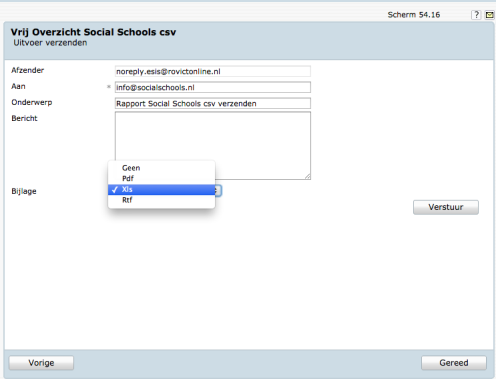Focus the Afzender email field
The height and width of the screenshot is (379, 496).
213,71
